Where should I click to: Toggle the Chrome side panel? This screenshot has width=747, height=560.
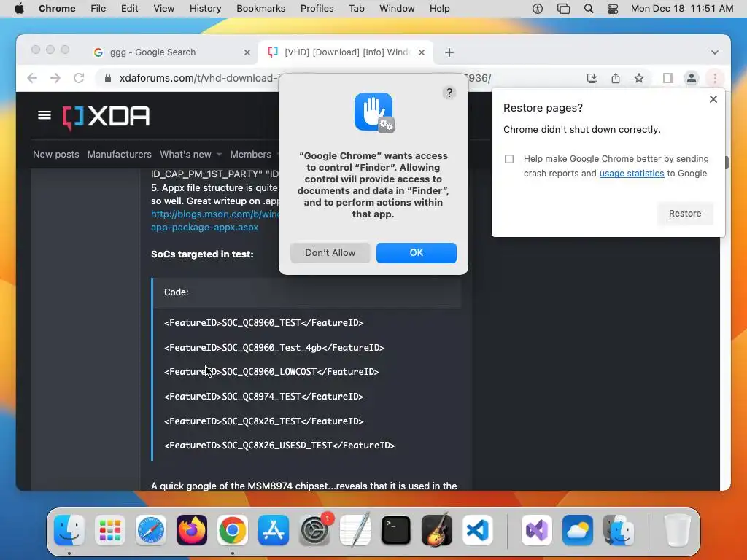(x=667, y=78)
